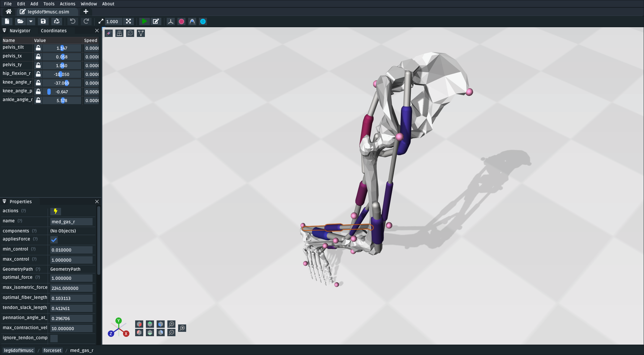644x355 pixels.
Task: Open the Tools menu
Action: pos(49,4)
